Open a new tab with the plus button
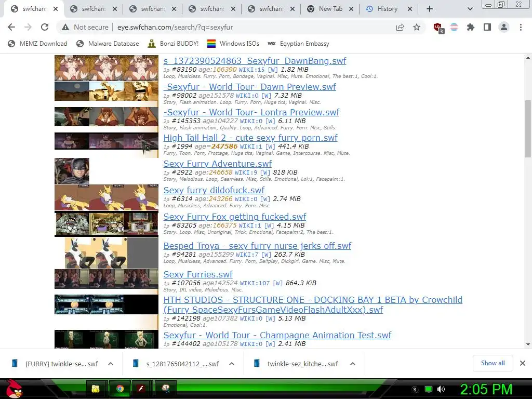This screenshot has height=399, width=532. pyautogui.click(x=430, y=9)
